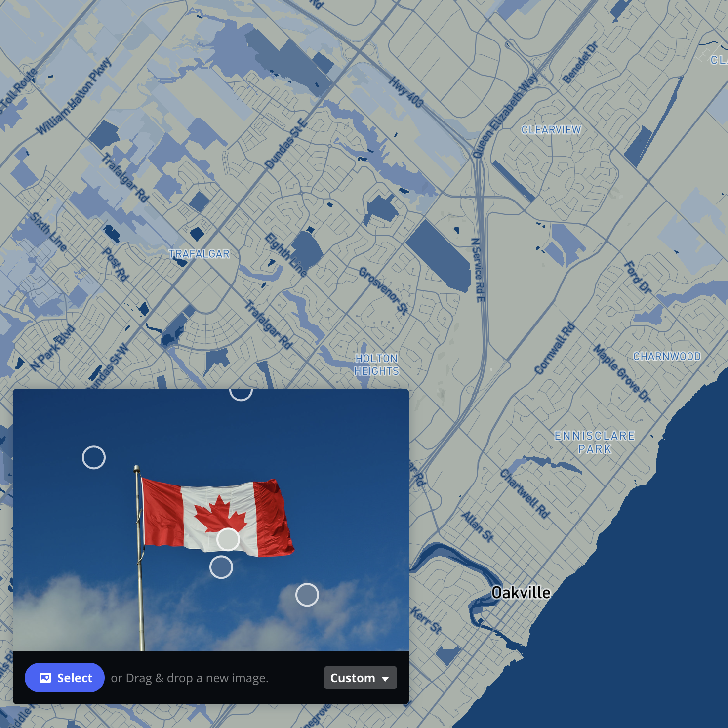Viewport: 728px width, 728px height.
Task: Click the Clearview area label
Action: [551, 130]
